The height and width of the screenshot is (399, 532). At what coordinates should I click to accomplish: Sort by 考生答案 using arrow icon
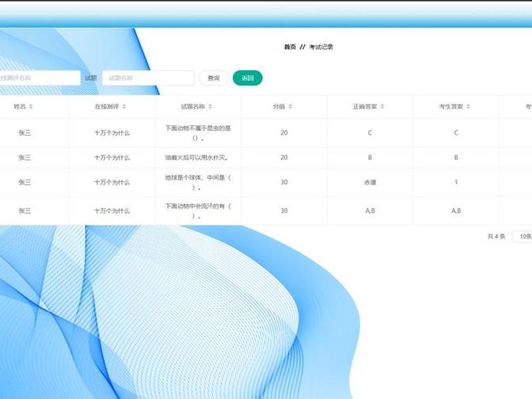[x=468, y=106]
